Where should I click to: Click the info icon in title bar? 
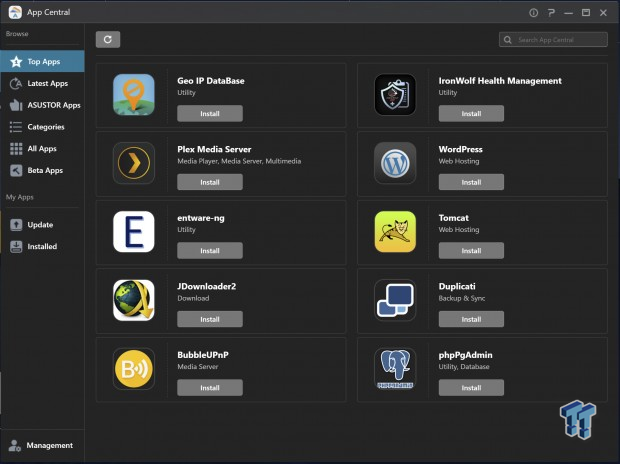click(533, 13)
